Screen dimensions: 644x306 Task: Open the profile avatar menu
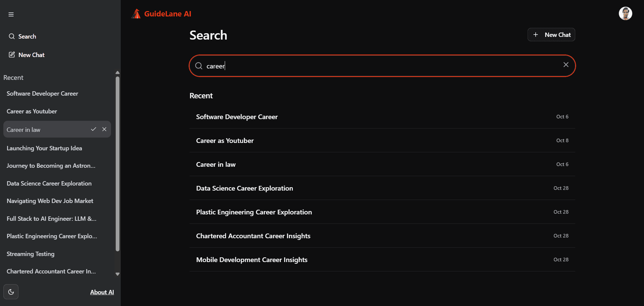pos(626,13)
